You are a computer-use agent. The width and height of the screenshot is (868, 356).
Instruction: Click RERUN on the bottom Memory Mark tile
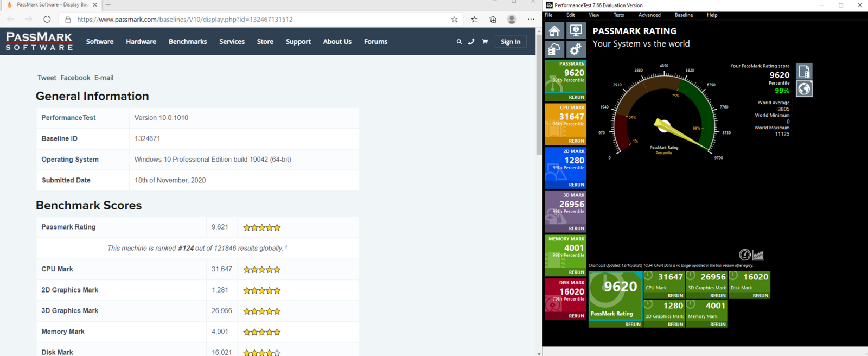pos(718,325)
